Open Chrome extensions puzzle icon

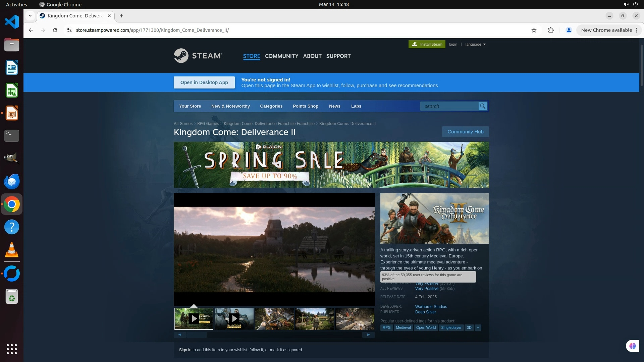point(551,30)
